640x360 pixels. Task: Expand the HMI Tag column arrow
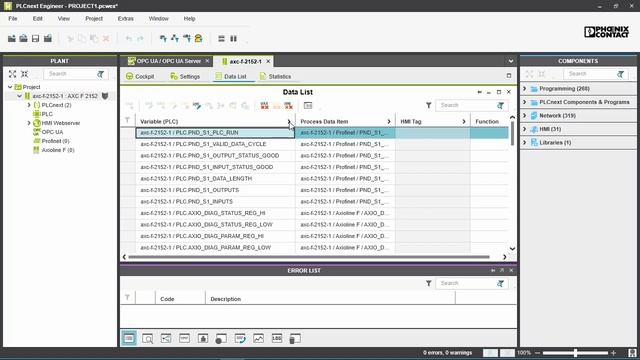click(464, 122)
